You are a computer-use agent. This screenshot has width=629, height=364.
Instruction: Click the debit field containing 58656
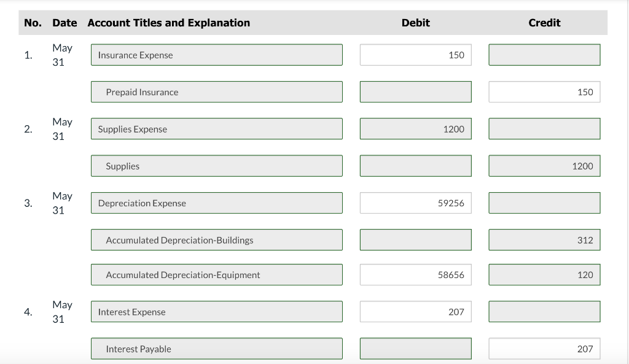pos(415,274)
